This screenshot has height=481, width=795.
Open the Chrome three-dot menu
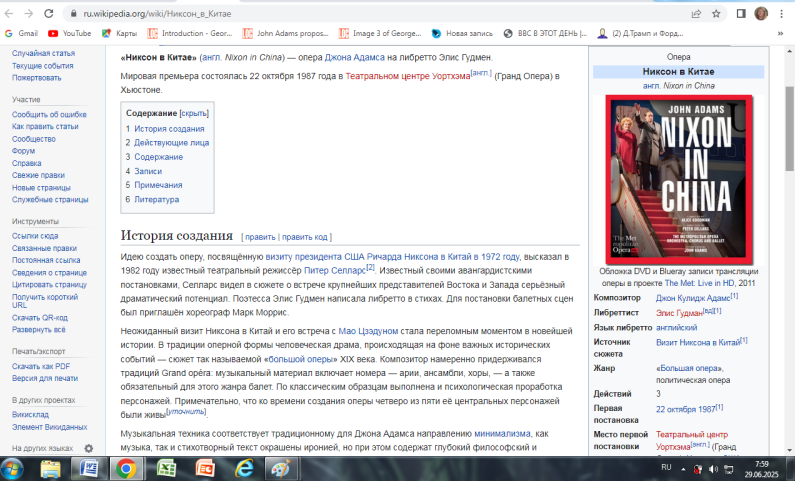coord(781,14)
